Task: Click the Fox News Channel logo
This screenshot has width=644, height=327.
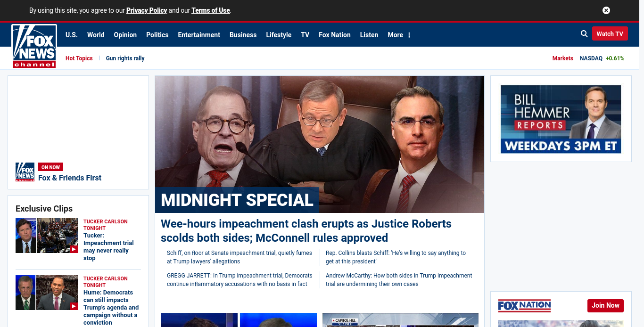Action: tap(34, 46)
